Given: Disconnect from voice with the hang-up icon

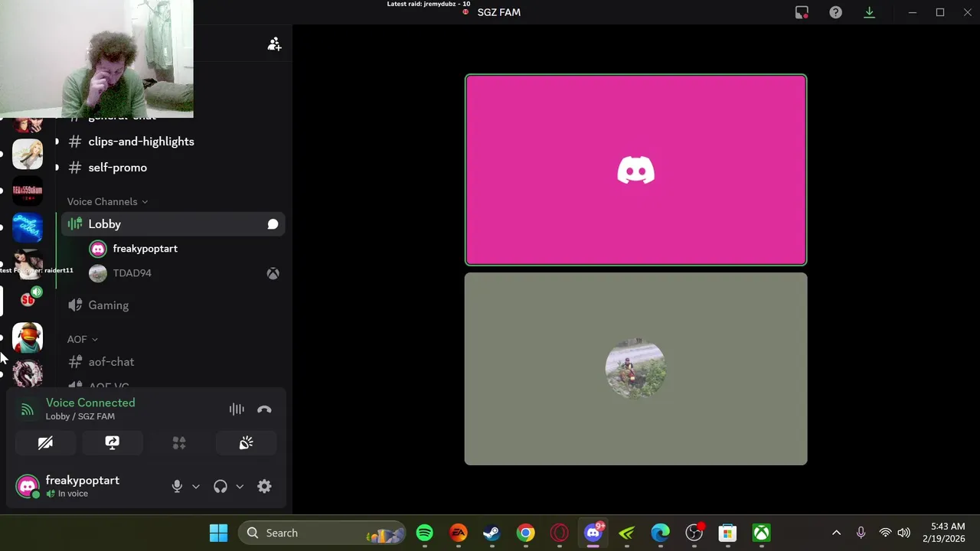Looking at the screenshot, I should click(x=264, y=409).
